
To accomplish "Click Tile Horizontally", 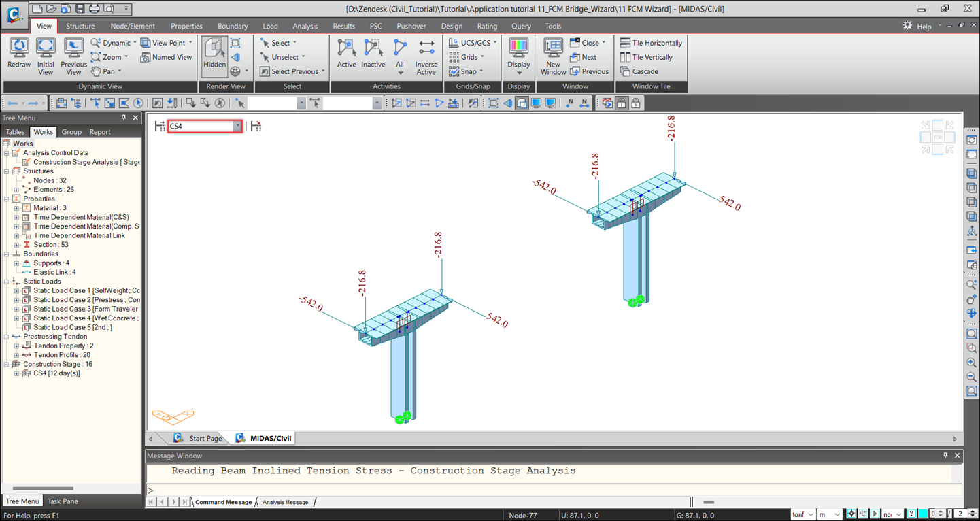I will [x=652, y=43].
